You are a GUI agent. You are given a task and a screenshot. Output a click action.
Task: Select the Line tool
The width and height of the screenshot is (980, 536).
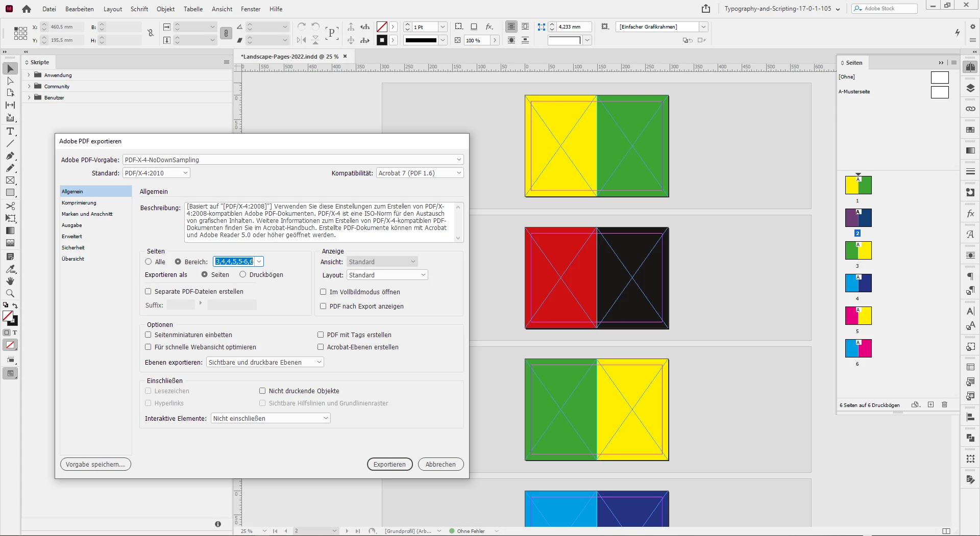(10, 143)
